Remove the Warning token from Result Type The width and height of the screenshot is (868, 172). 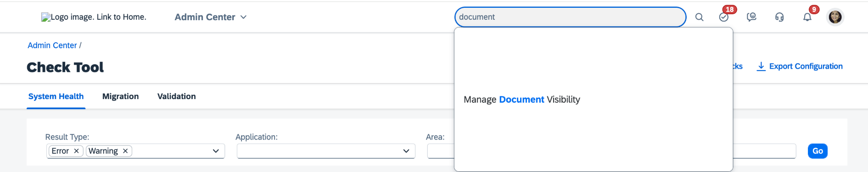(125, 151)
